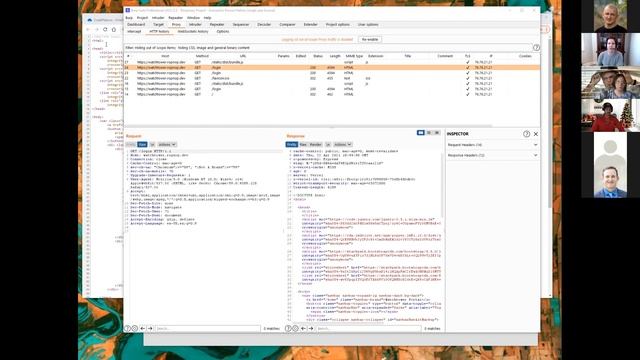Close the Inspector panel
Viewport: 640px width, 360px height.
point(536,134)
